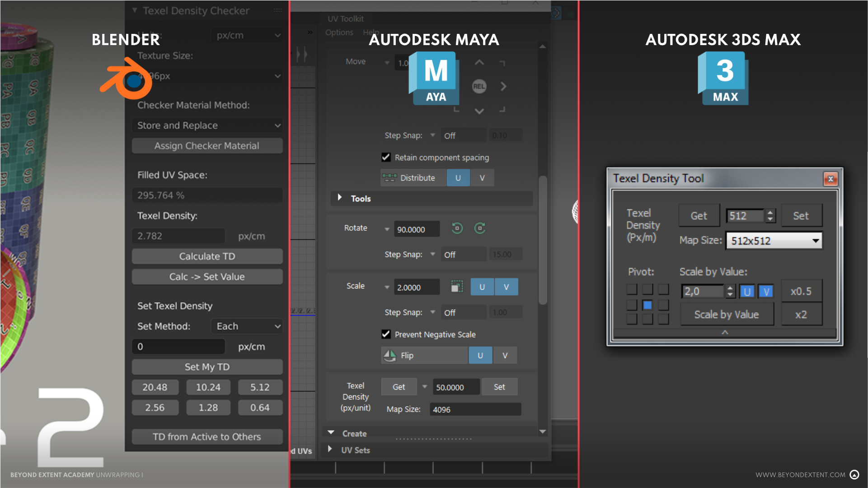
Task: Click Get in 3ds Max tool
Action: coord(699,216)
